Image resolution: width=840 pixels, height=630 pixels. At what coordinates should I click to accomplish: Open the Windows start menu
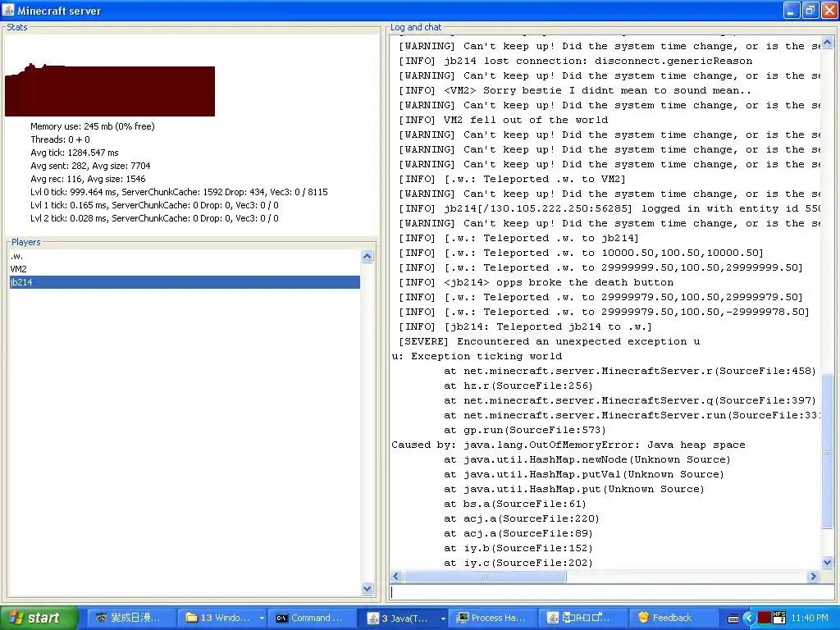[x=39, y=618]
